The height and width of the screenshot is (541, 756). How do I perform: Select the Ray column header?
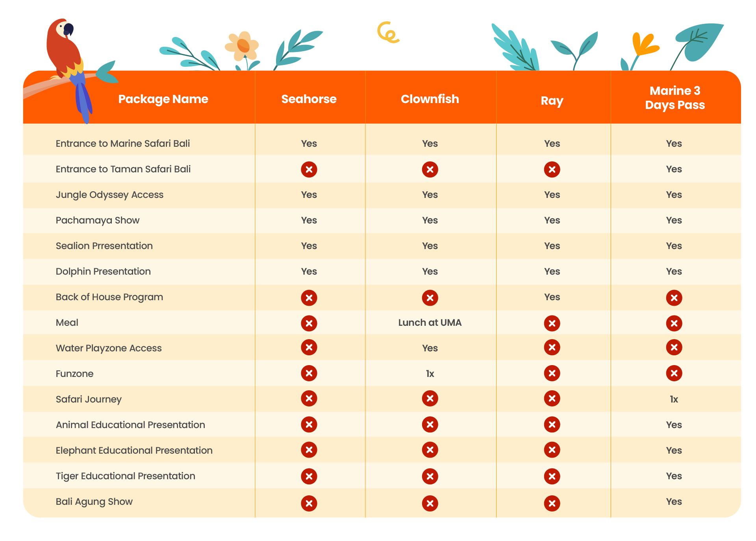coord(552,101)
